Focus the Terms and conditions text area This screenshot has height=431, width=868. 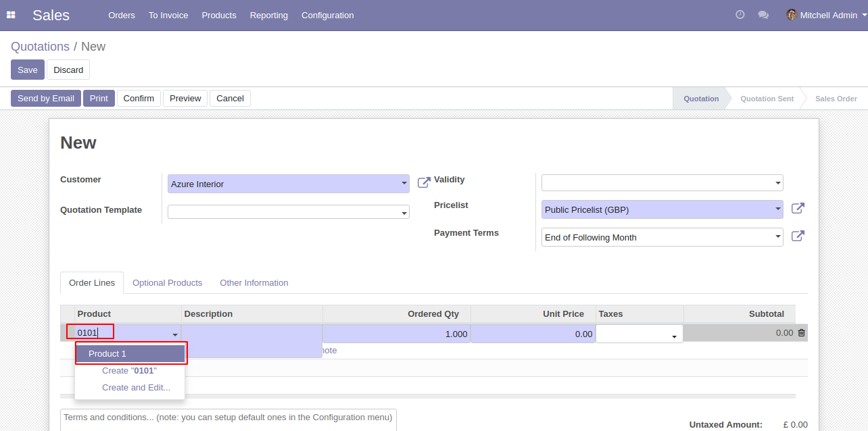(228, 420)
